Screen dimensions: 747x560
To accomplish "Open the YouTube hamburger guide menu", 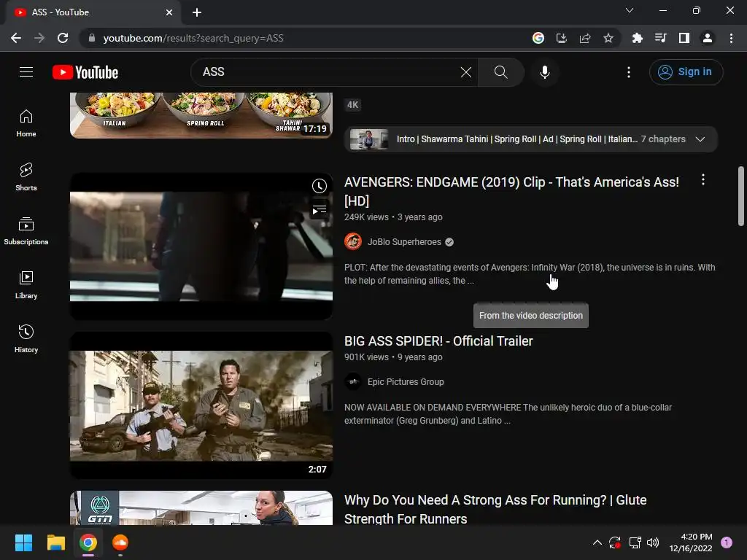I will 26,72.
